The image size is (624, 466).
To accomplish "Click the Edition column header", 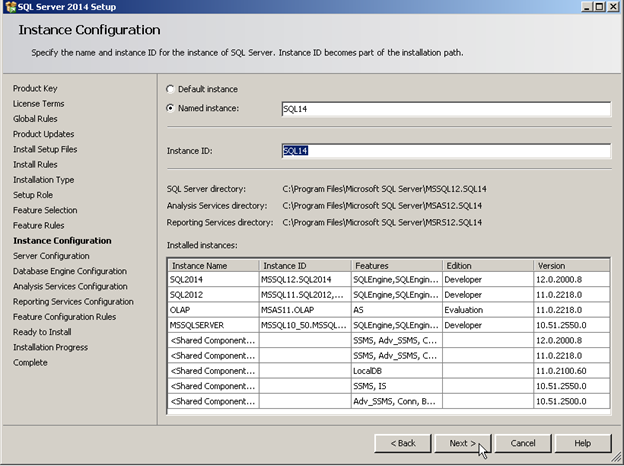I will [x=488, y=265].
